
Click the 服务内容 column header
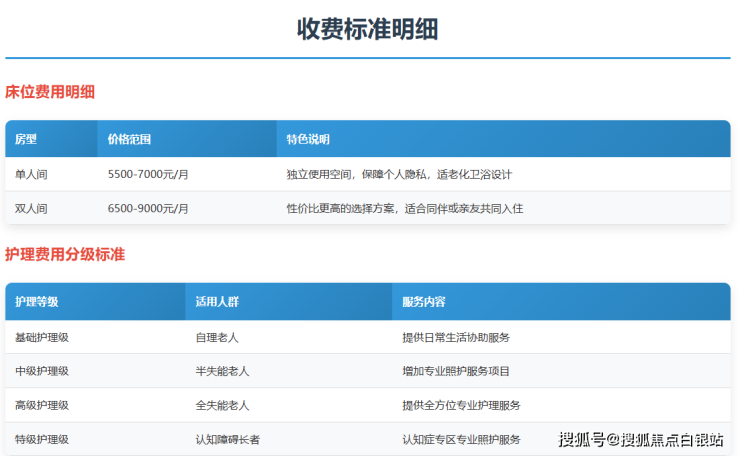[424, 302]
